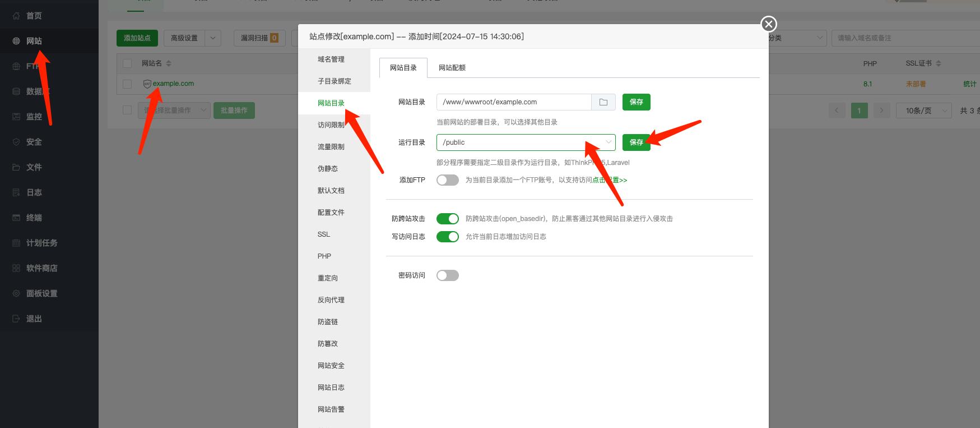Click the 安全 shield icon in sidebar
980x428 pixels.
click(16, 142)
